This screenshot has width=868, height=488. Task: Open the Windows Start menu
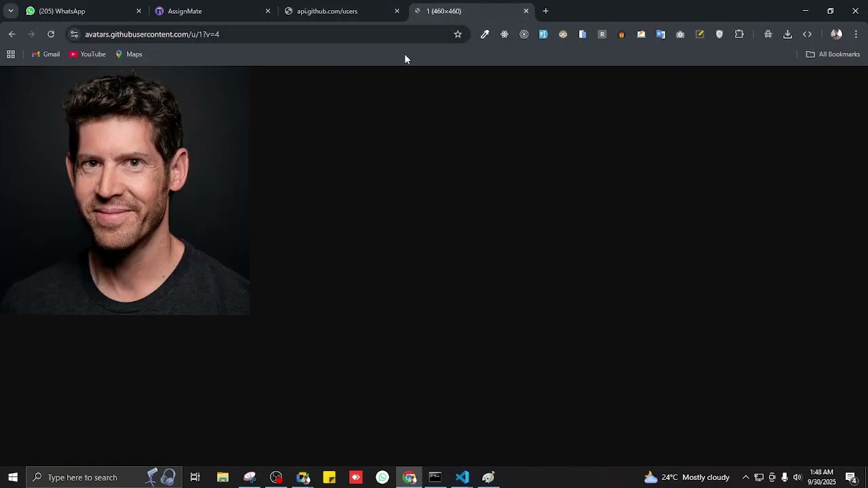point(13,477)
